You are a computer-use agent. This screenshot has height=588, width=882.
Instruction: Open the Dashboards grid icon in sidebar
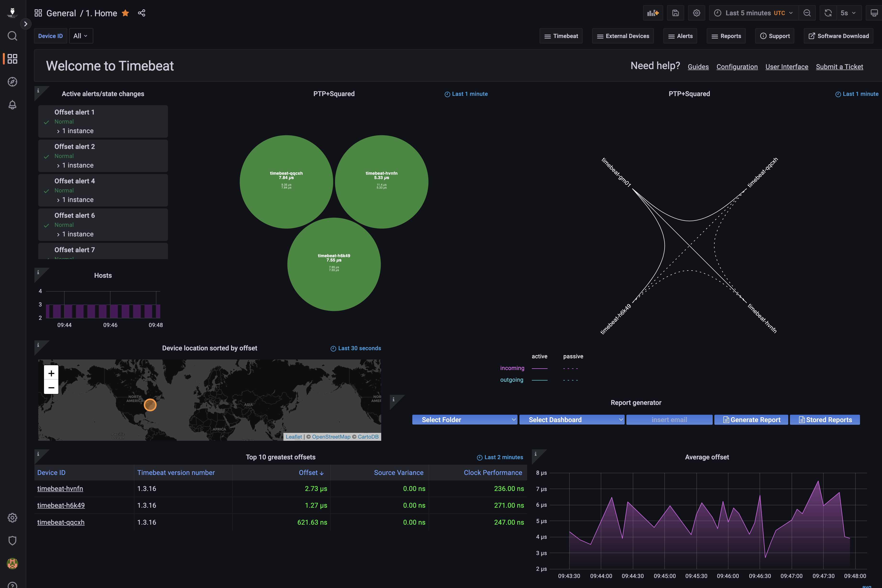pos(12,59)
